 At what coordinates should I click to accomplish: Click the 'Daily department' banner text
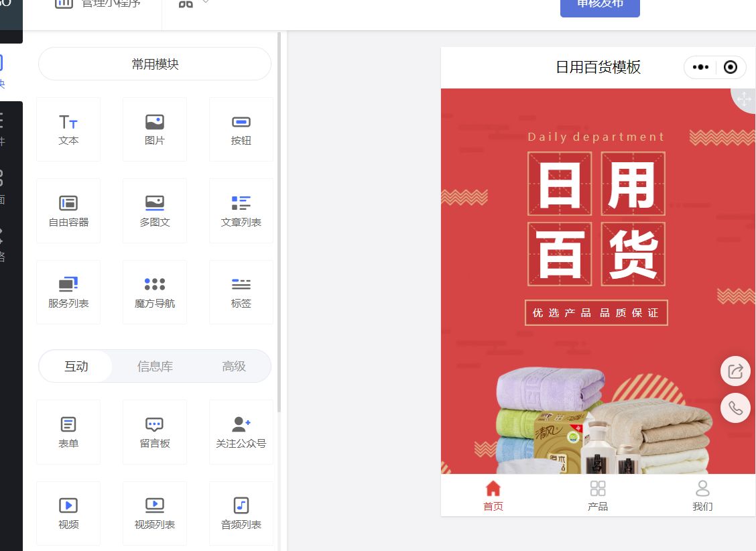(596, 137)
